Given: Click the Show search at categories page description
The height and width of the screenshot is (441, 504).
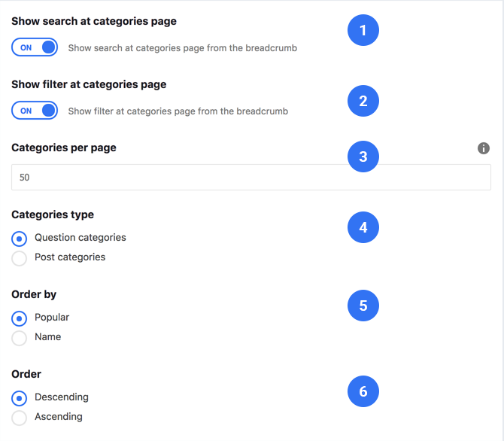Looking at the screenshot, I should (x=183, y=48).
